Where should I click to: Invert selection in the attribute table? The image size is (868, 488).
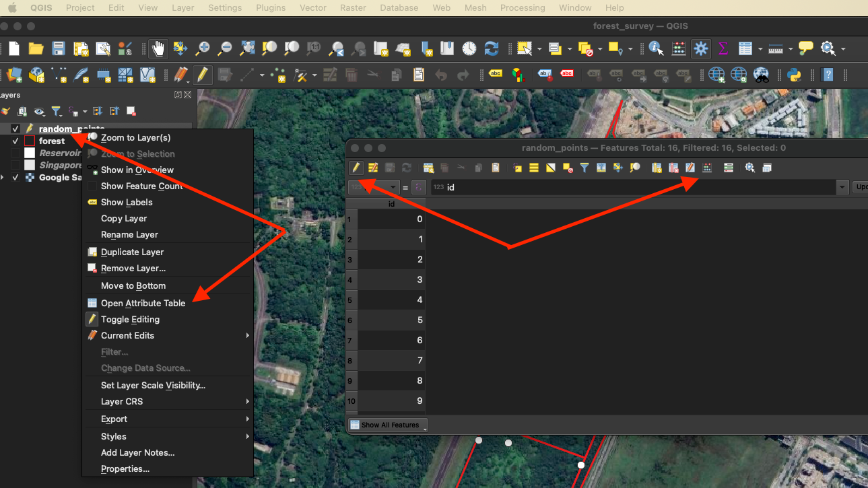551,168
